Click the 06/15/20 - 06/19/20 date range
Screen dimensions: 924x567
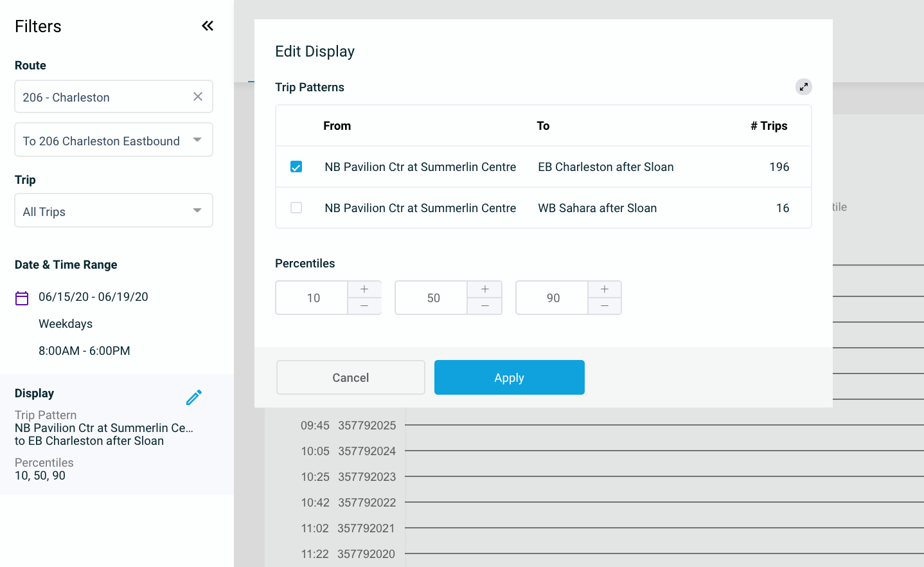point(93,297)
